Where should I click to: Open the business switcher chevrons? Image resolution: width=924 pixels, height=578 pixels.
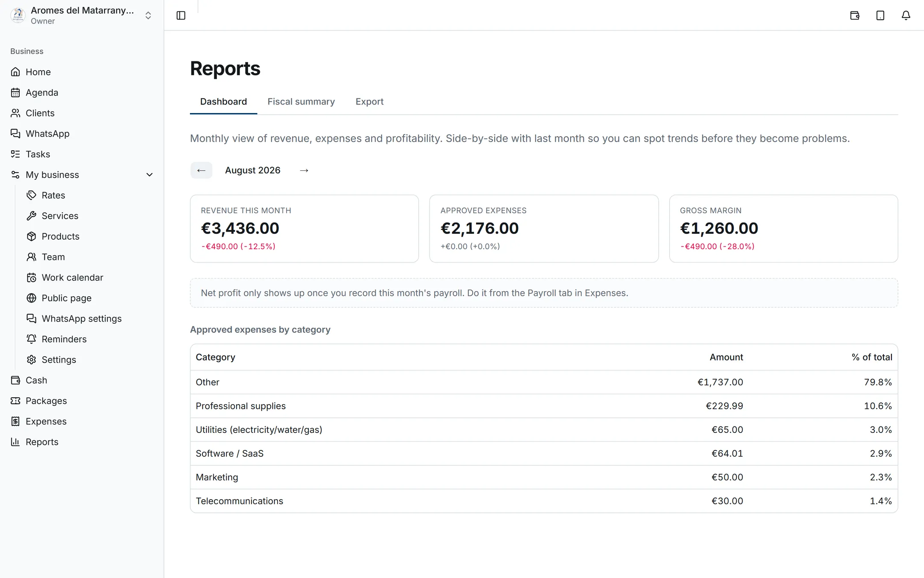148,15
